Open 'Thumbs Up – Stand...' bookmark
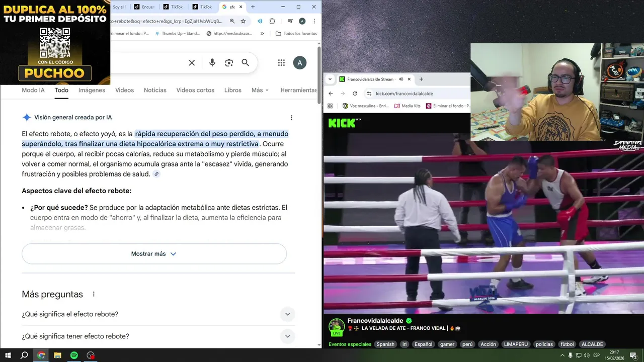 (x=178, y=34)
